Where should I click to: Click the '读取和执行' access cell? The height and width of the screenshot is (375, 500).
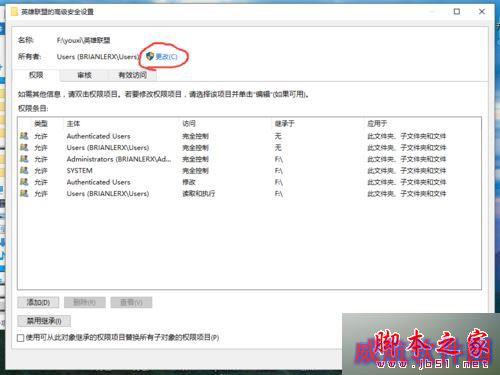click(199, 194)
